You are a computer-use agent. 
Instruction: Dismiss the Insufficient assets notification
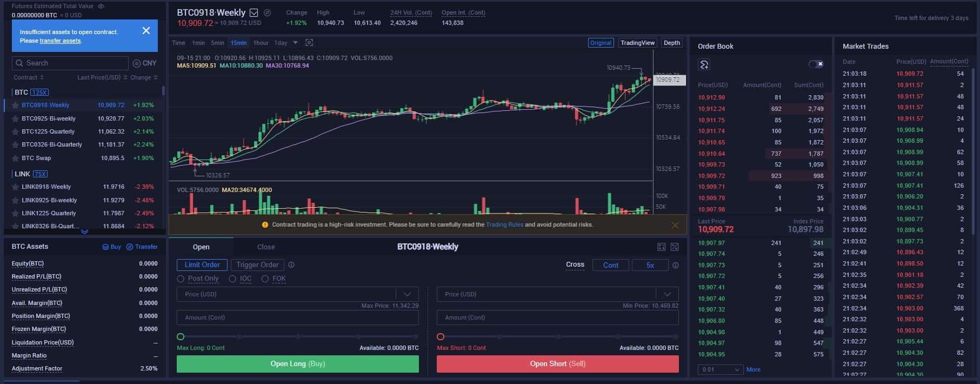[146, 31]
